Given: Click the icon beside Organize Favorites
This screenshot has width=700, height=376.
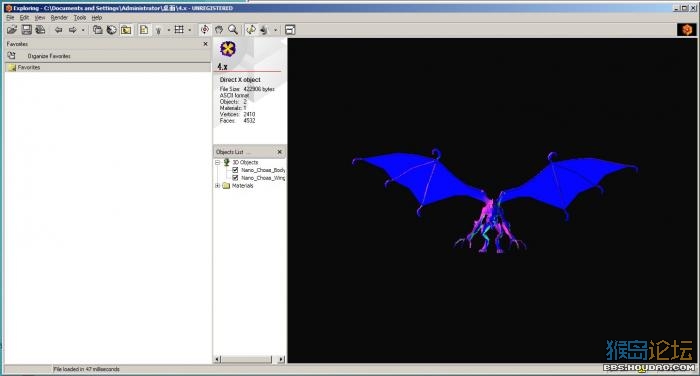Looking at the screenshot, I should (12, 55).
